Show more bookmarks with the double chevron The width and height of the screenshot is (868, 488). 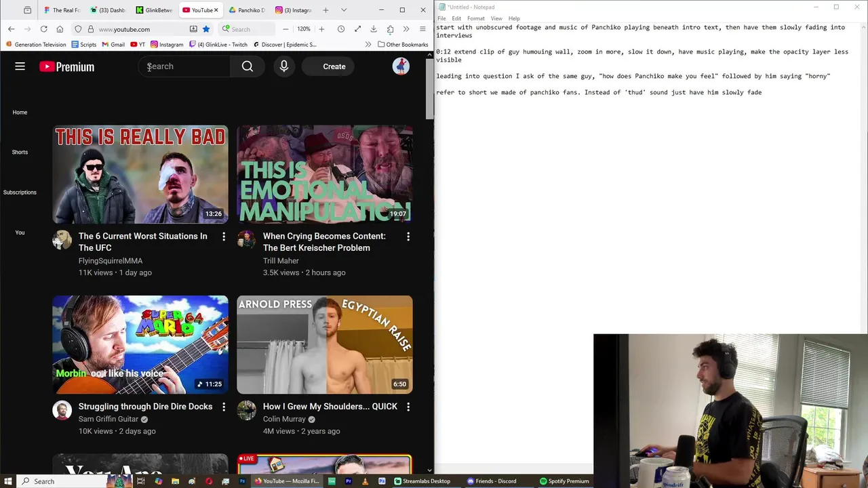pyautogui.click(x=368, y=45)
